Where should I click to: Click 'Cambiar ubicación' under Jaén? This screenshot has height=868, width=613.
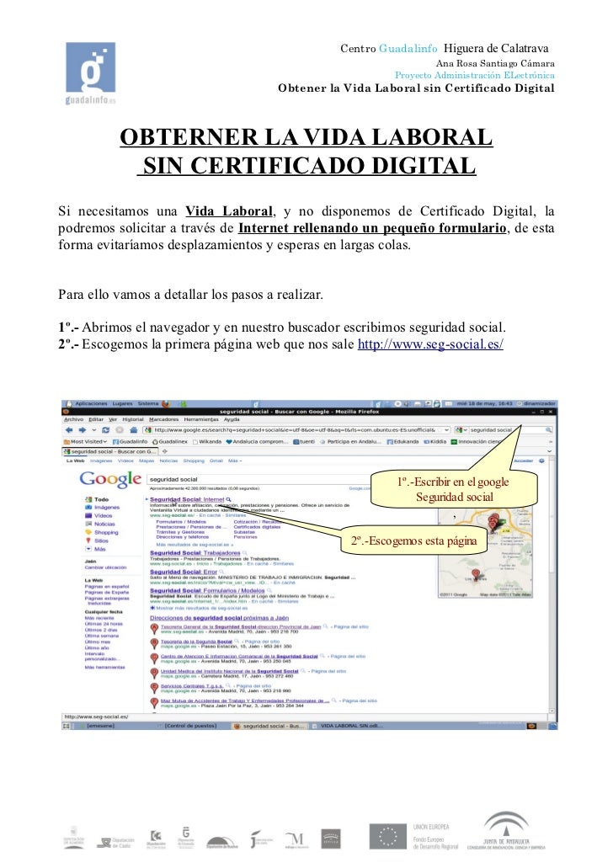(105, 567)
